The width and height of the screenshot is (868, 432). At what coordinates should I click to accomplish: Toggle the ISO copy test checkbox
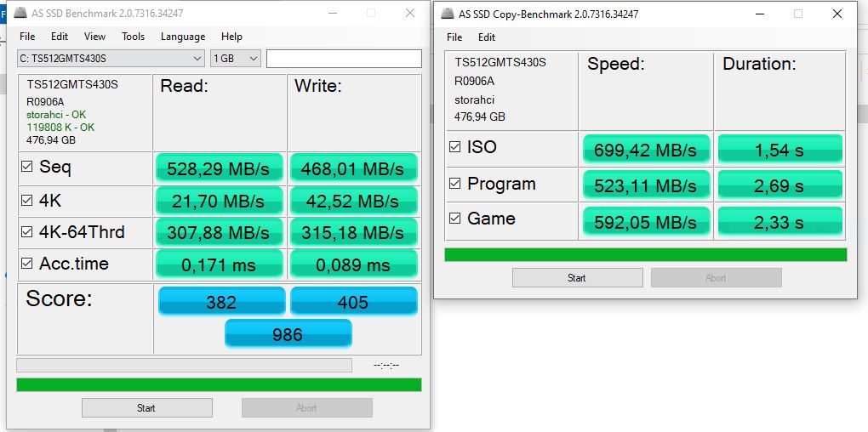tap(454, 147)
